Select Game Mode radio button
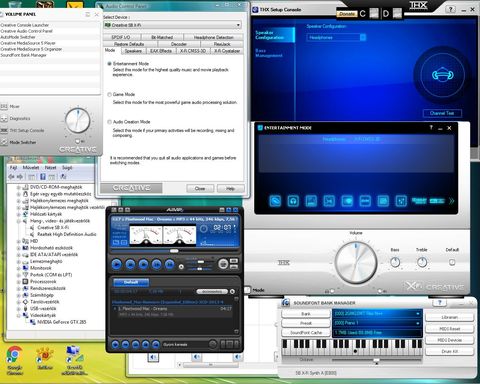The image size is (480, 384). tap(109, 94)
